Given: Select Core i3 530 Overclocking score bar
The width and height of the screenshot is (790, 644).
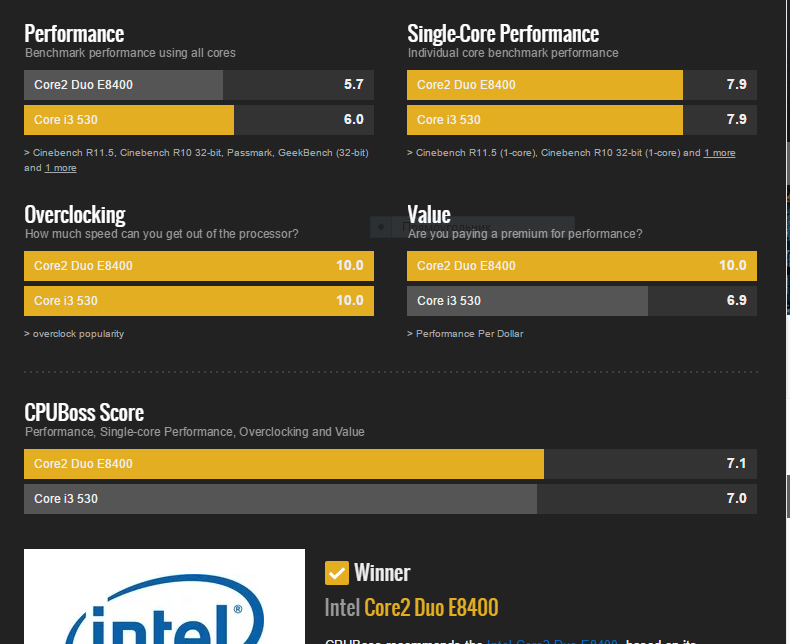Looking at the screenshot, I should tap(198, 301).
